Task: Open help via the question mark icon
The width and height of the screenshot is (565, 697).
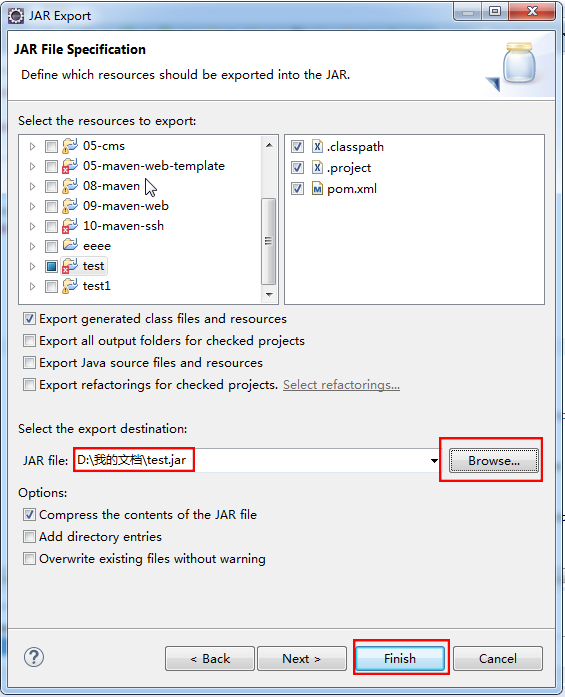Action: (34, 657)
